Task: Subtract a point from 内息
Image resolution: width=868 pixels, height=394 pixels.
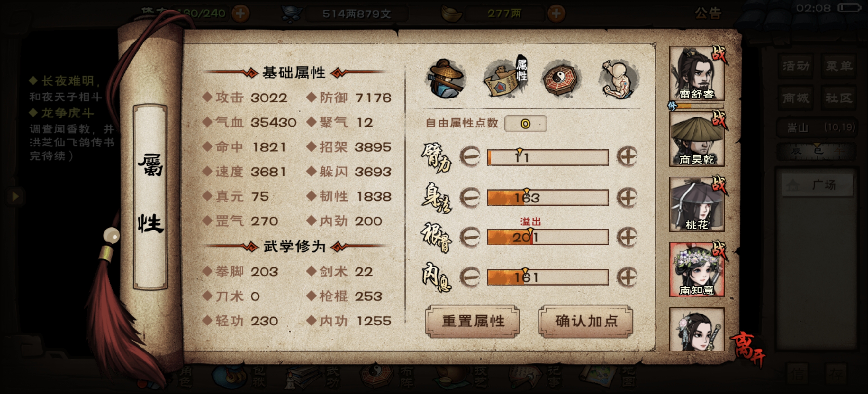Action: [x=470, y=277]
